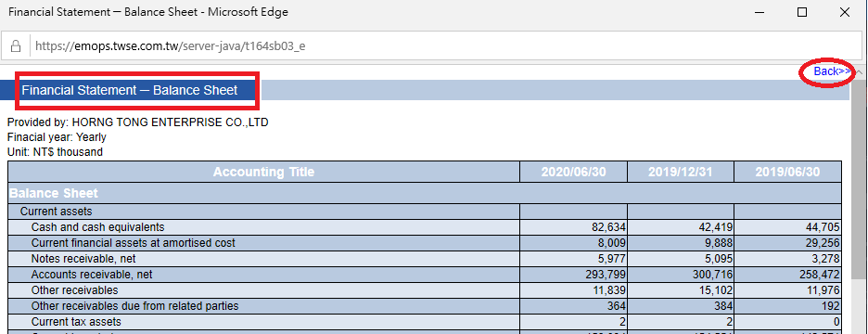This screenshot has width=868, height=334.
Task: Click the Notes receivable, net row label
Action: pyautogui.click(x=83, y=259)
